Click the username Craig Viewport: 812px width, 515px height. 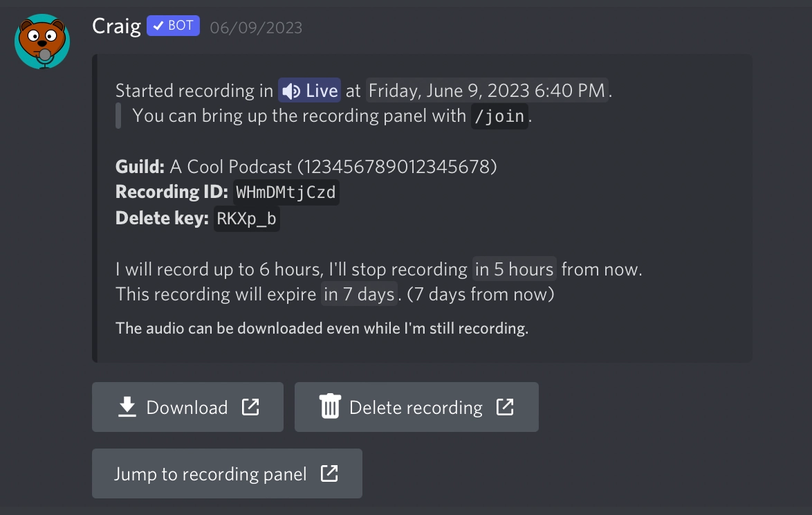point(116,25)
